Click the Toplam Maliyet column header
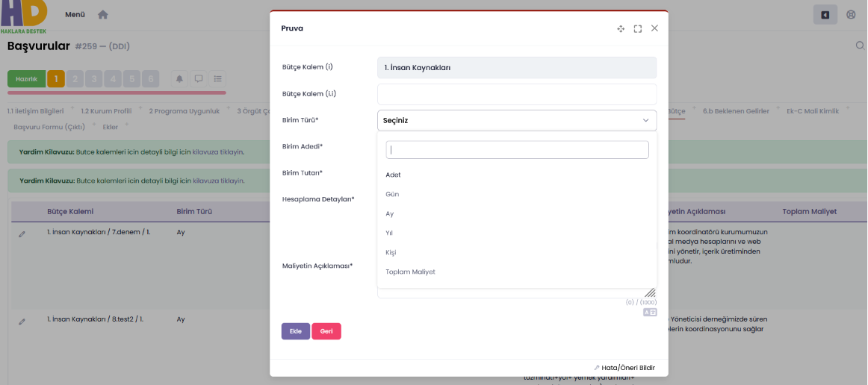Image resolution: width=868 pixels, height=385 pixels. point(809,212)
